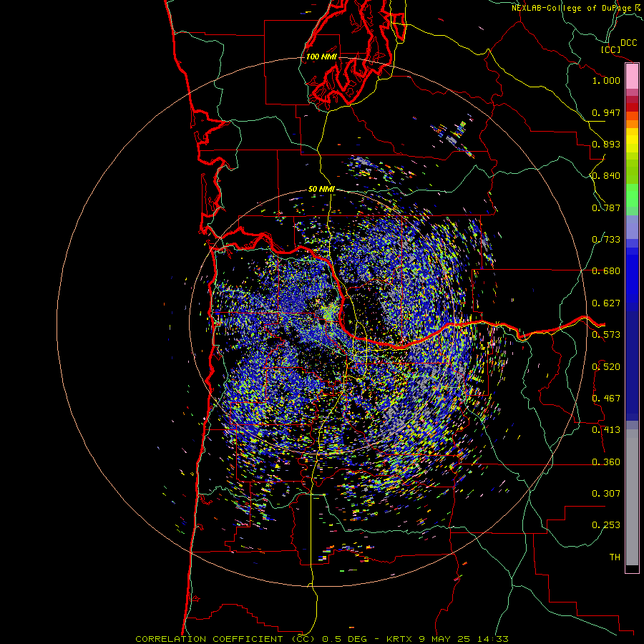Click the 0.893 legend value
Image resolution: width=644 pixels, height=644 pixels.
point(606,144)
